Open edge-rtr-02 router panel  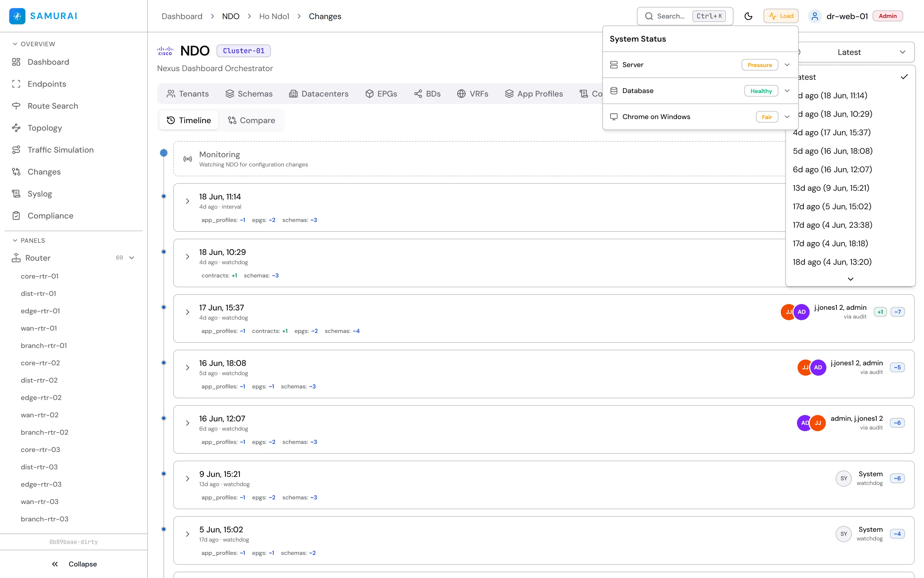(x=41, y=398)
